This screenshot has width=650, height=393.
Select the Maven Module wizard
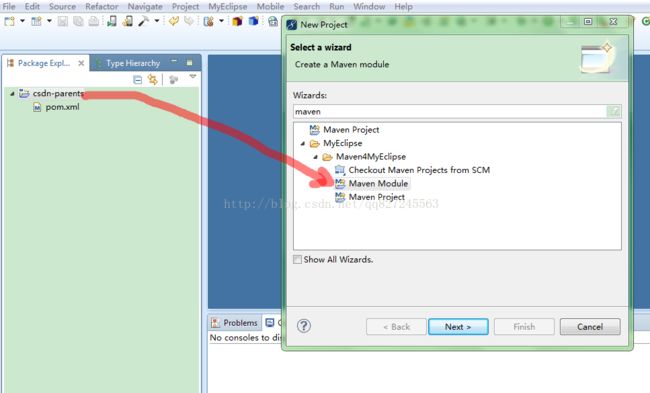tap(378, 183)
